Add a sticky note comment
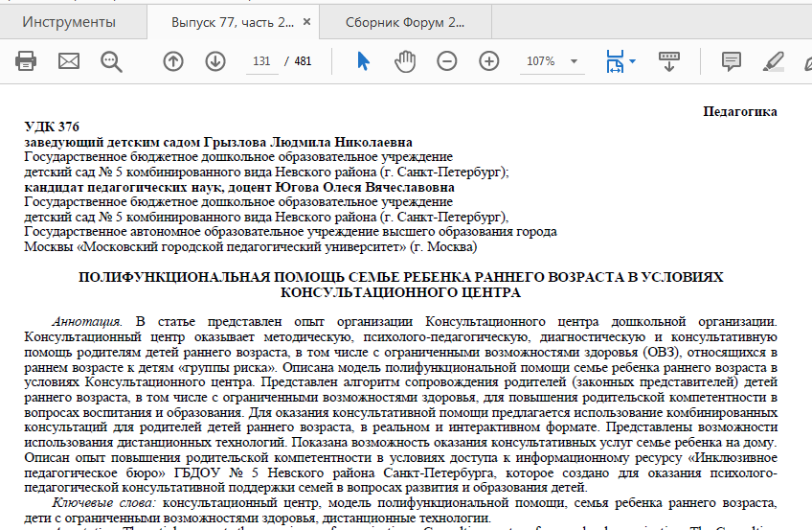This screenshot has width=812, height=530. tap(732, 61)
